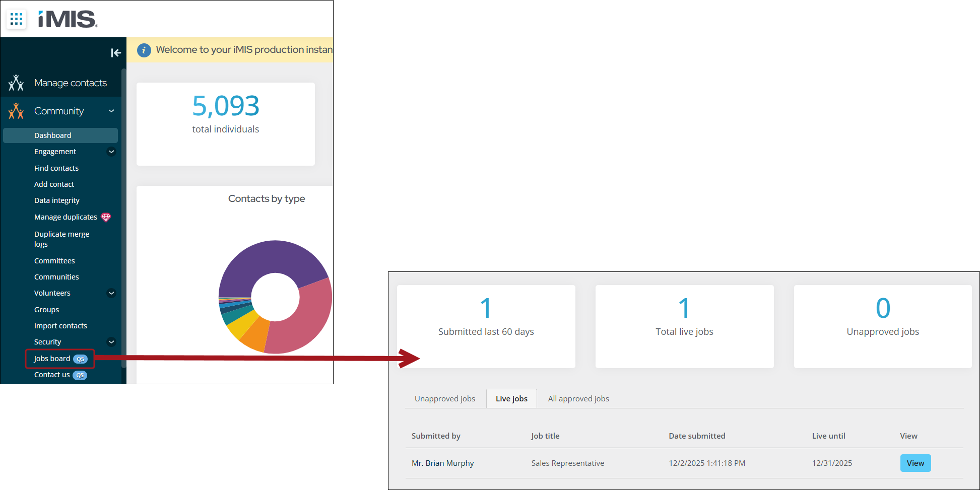Expand the Security submenu

click(111, 342)
